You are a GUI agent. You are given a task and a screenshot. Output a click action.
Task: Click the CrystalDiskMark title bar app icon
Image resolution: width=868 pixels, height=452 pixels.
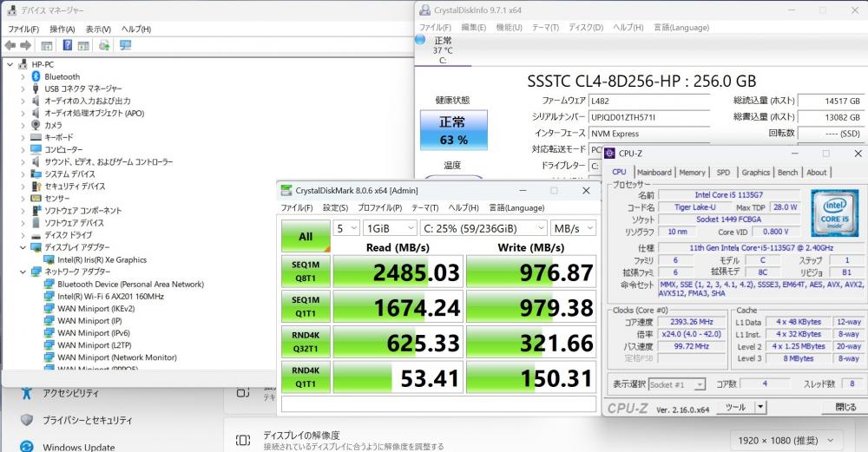[x=286, y=190]
